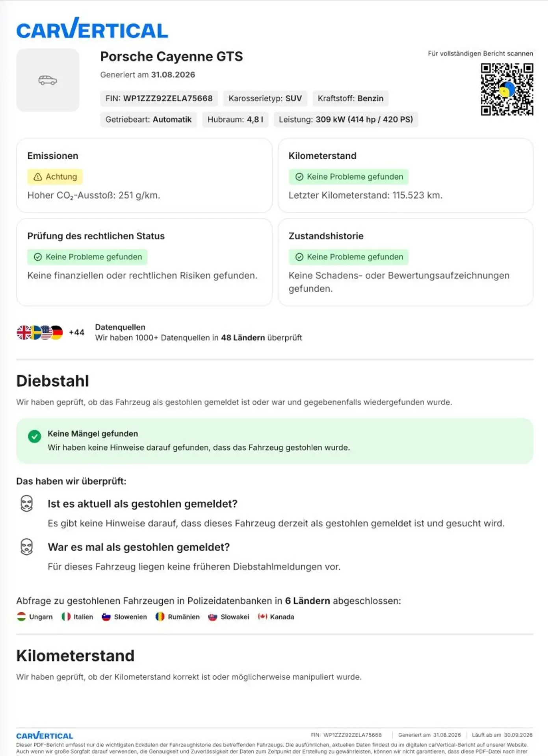Click the thief mask icon beside 'Ist es aktuell'
This screenshot has height=756, width=548.
(x=27, y=504)
